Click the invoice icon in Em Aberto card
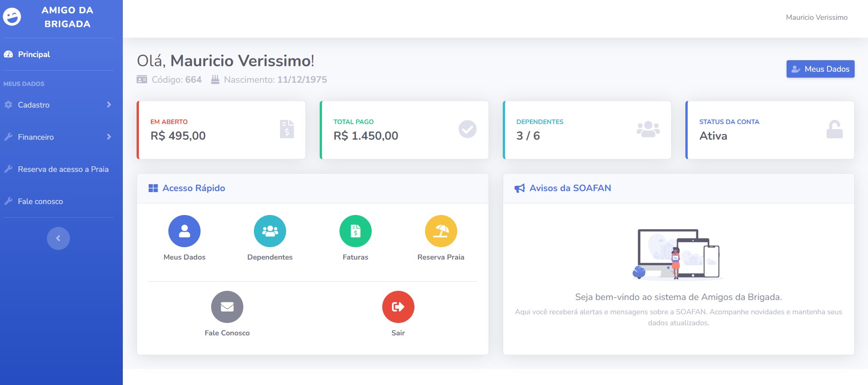Screen dimensions: 868x385 [x=287, y=129]
